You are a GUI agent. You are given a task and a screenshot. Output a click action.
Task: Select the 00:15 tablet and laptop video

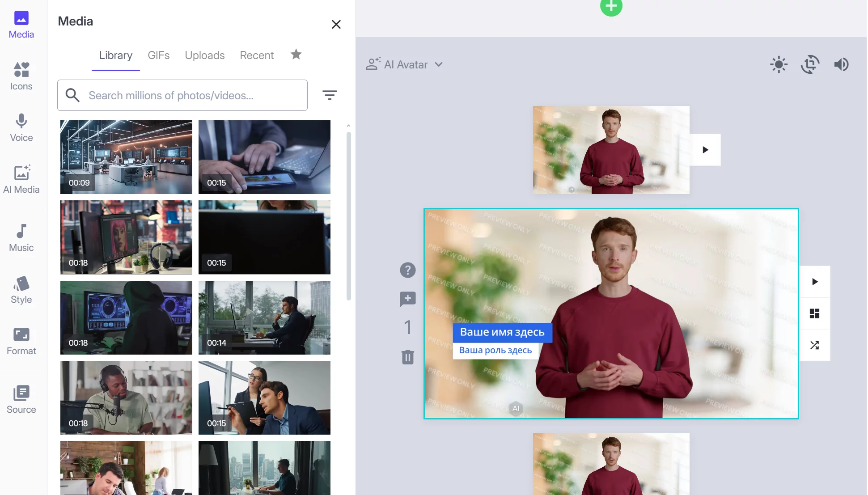click(264, 157)
